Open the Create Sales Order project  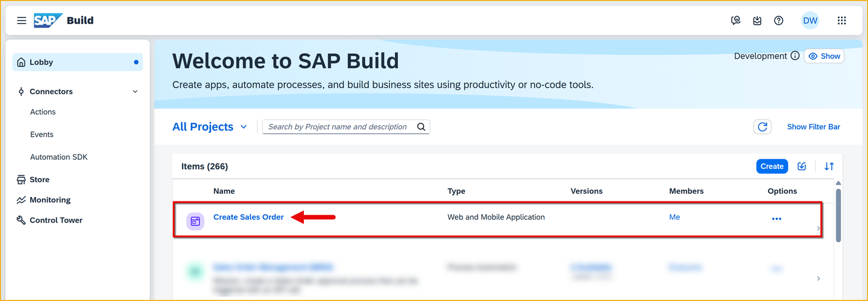pyautogui.click(x=248, y=217)
